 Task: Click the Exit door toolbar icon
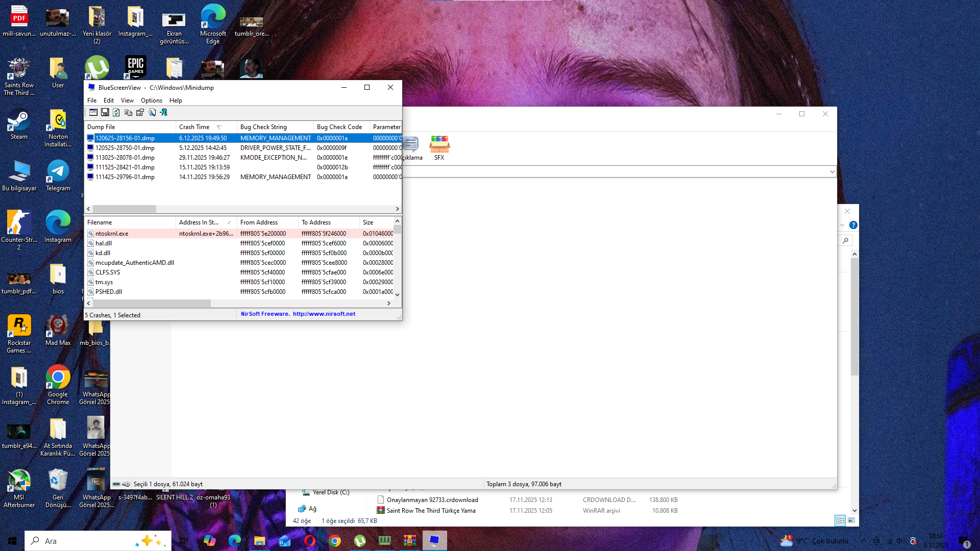164,112
